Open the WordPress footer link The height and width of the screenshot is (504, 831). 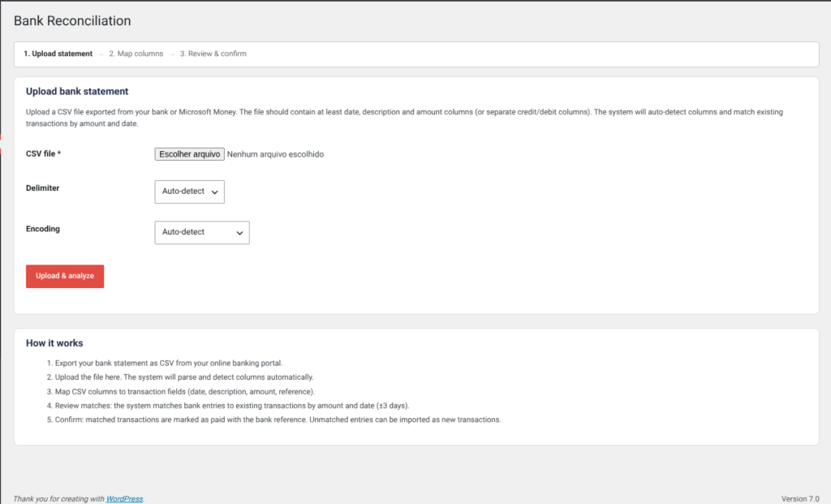[x=124, y=498]
